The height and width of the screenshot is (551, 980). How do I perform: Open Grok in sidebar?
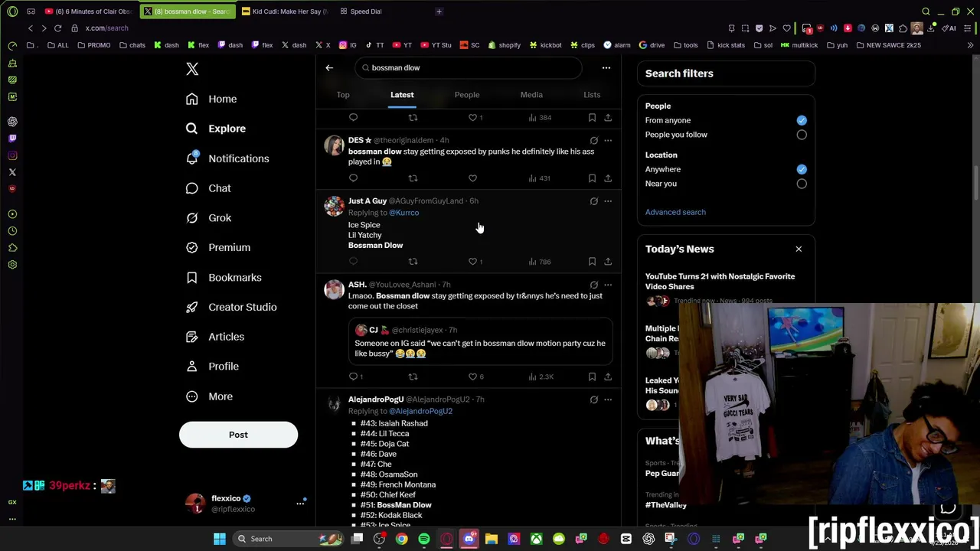point(208,218)
